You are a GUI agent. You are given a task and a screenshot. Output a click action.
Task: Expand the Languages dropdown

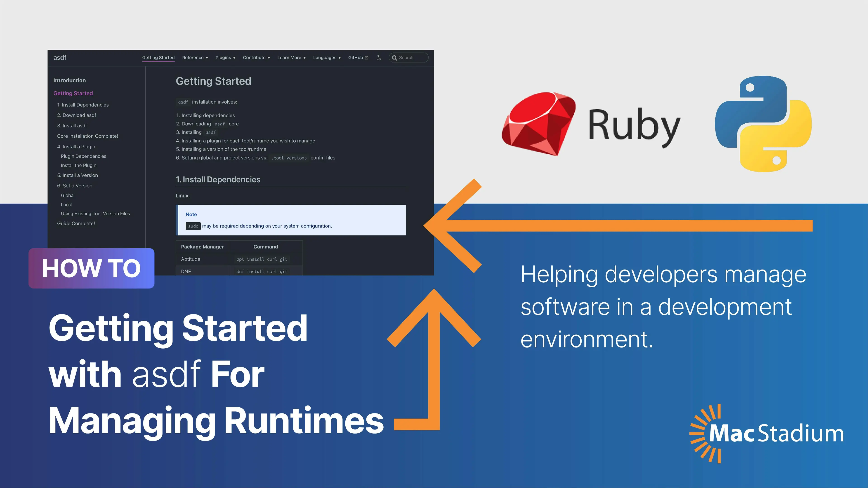[x=326, y=58]
